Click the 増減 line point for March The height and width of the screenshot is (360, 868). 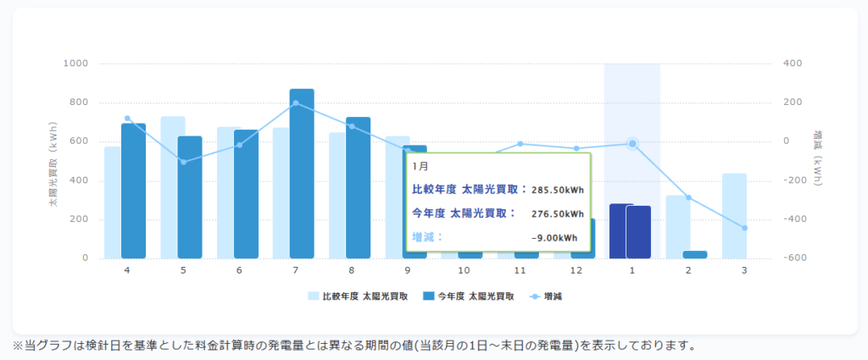click(744, 228)
